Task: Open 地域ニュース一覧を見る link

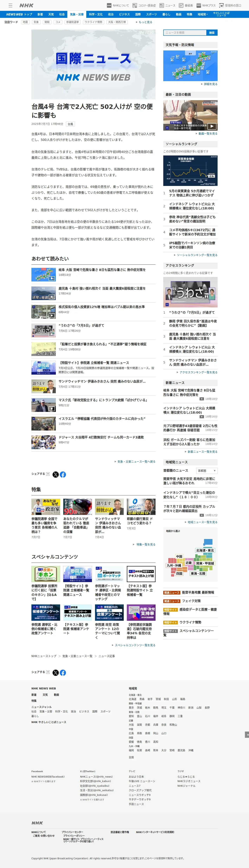Action: click(x=201, y=522)
